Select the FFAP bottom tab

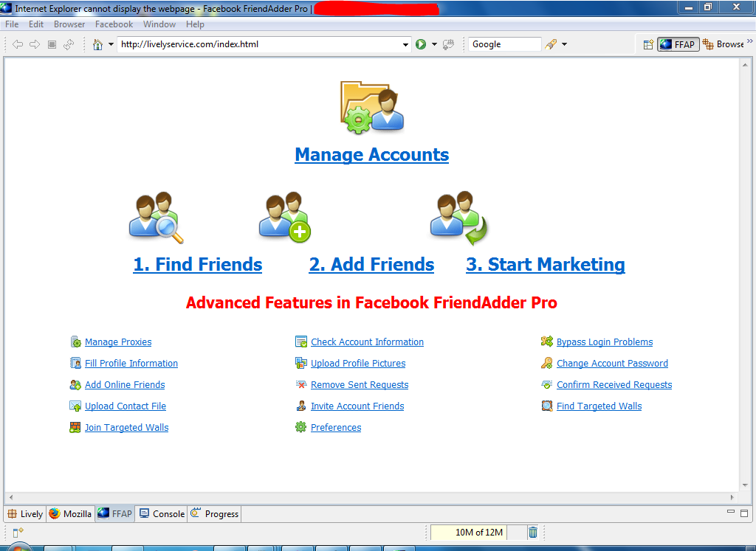pos(114,514)
